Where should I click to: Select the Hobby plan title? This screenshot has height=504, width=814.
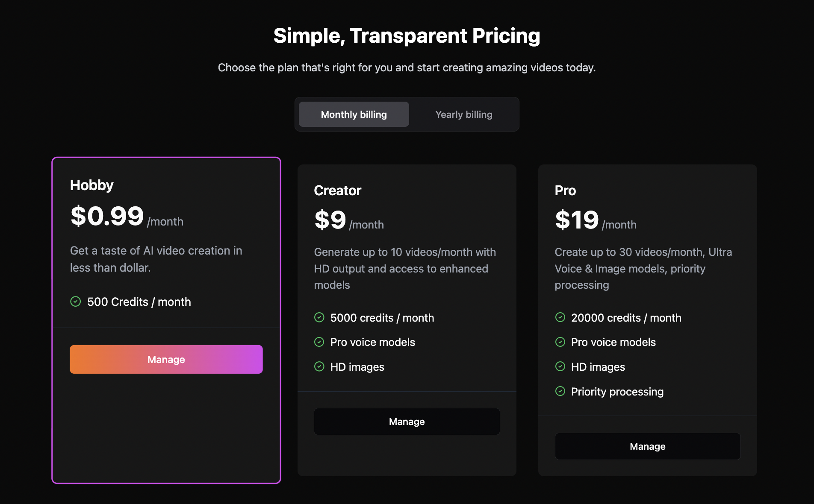(x=92, y=185)
